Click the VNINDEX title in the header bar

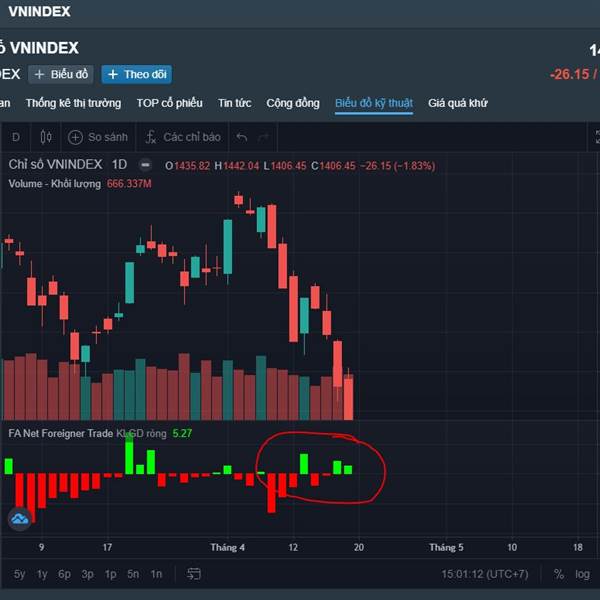[39, 11]
